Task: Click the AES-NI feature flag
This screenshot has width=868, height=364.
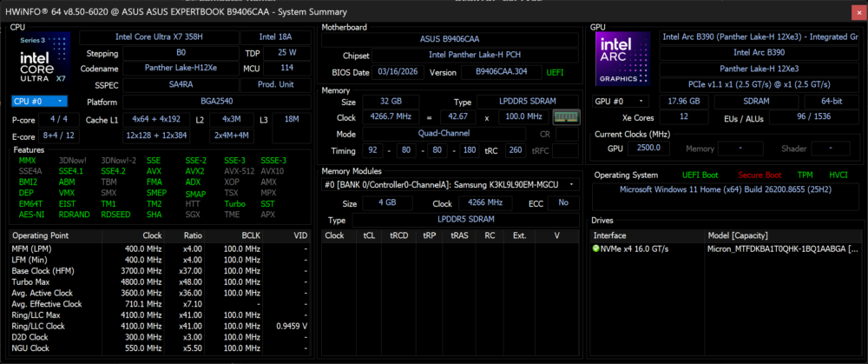Action: coord(30,215)
